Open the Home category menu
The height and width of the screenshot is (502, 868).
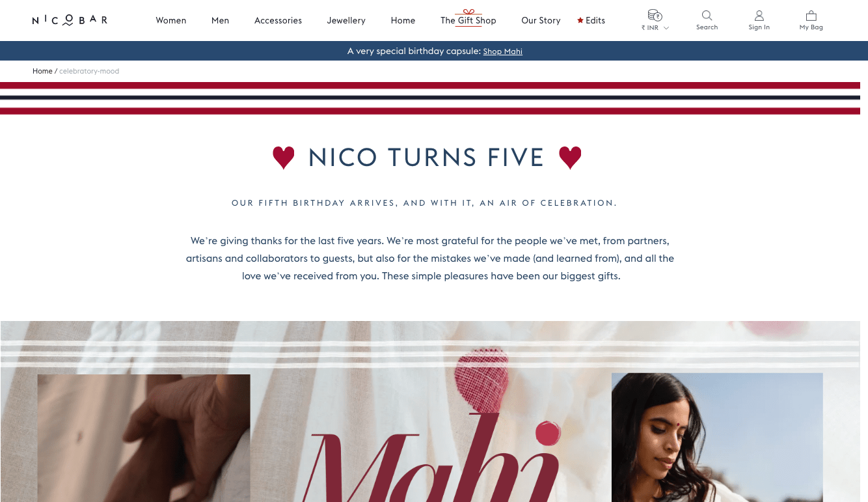click(x=403, y=20)
